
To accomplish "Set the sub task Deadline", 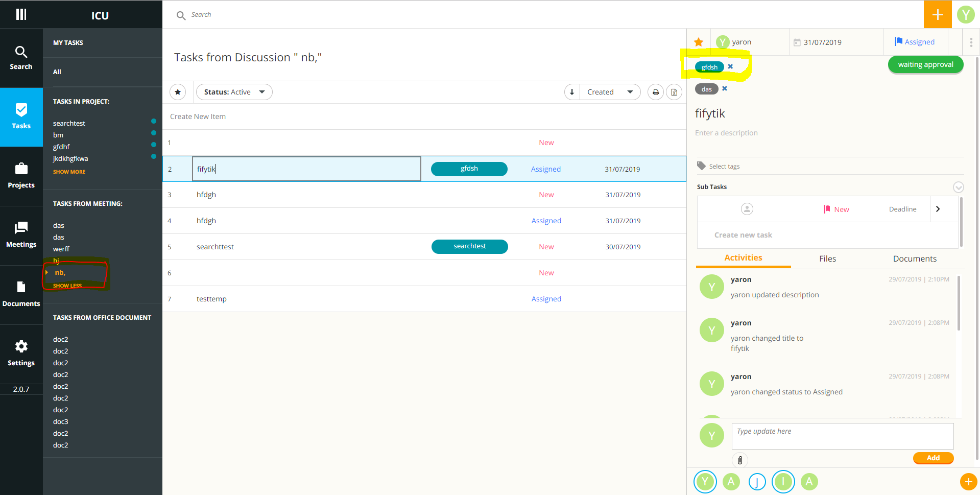I will 902,209.
